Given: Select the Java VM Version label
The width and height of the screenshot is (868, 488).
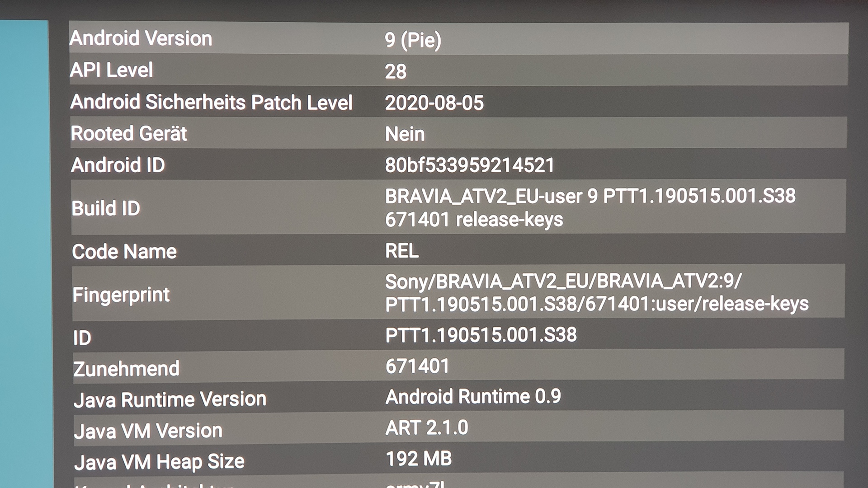Looking at the screenshot, I should pos(148,431).
